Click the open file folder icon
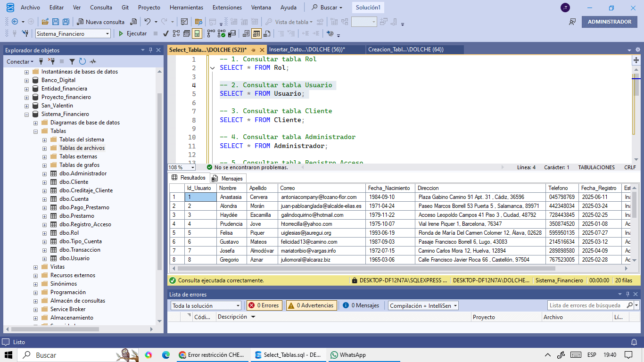 45,22
